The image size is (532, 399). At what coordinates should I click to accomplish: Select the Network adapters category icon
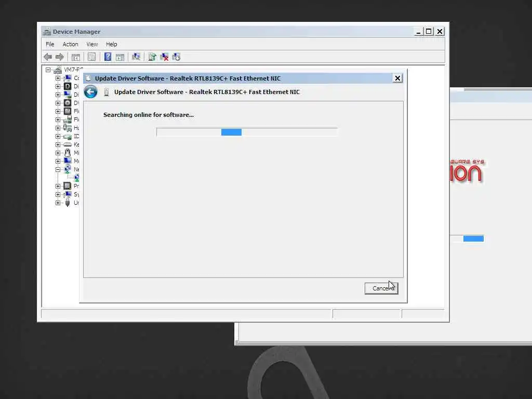tap(68, 169)
